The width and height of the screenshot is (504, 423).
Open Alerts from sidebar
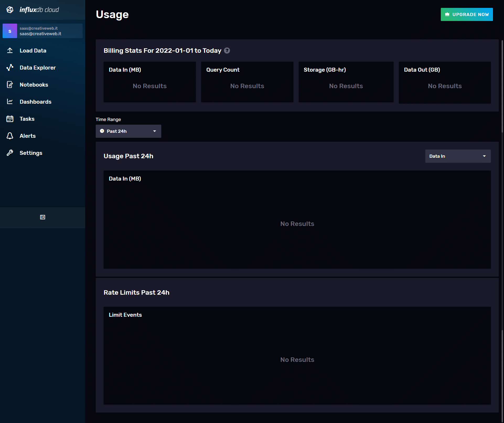[27, 136]
